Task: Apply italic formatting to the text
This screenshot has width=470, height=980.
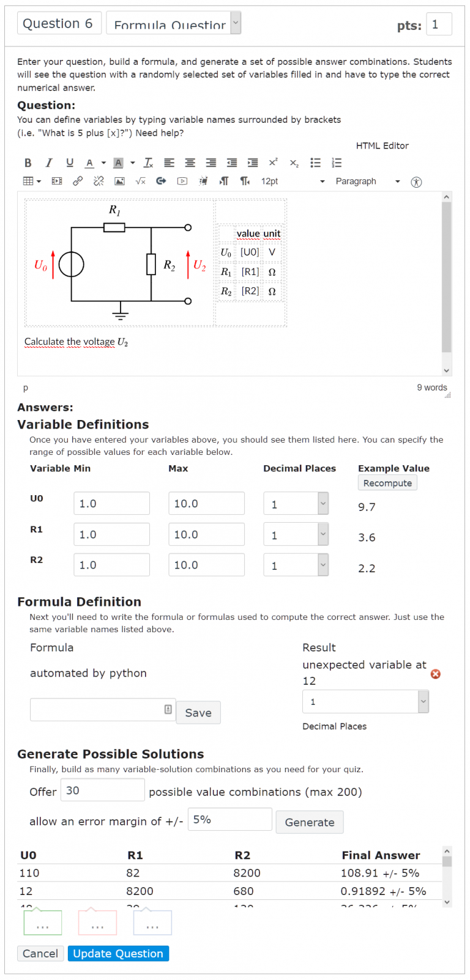Action: coord(49,163)
